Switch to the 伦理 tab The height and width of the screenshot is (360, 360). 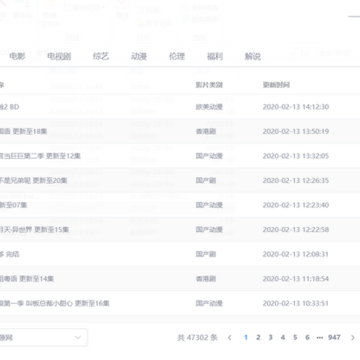(x=177, y=56)
